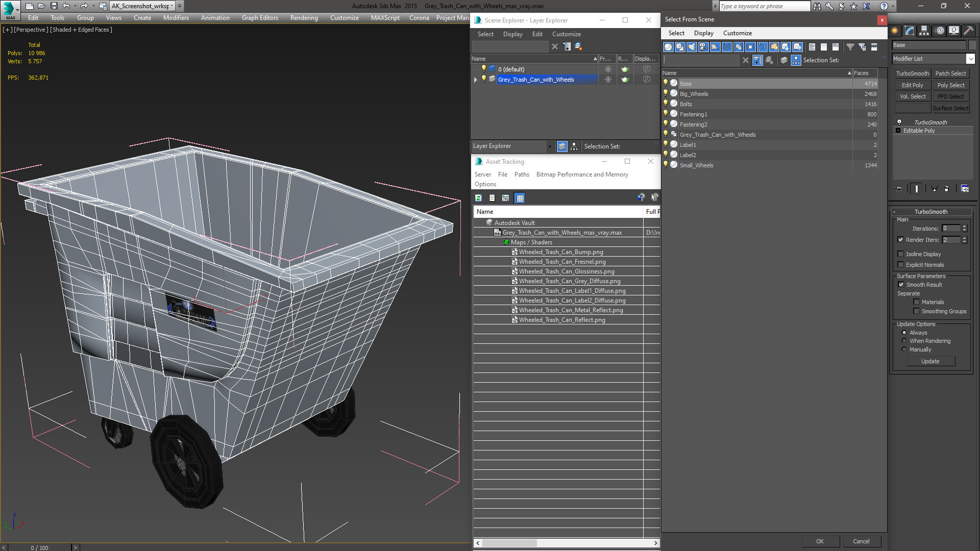Open the Layer Explorer dropdown arrow
Viewport: 980px width, 551px height.
[x=549, y=146]
